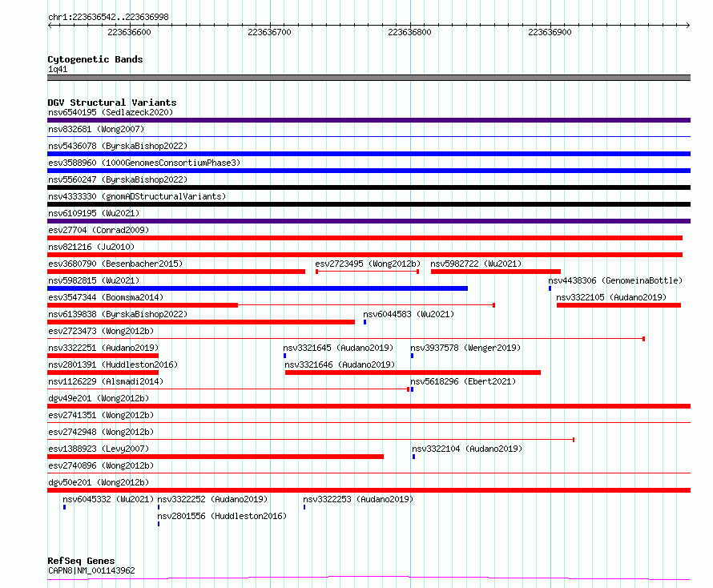Click ruler position 223636900
This screenshot has width=713, height=588.
[x=550, y=32]
